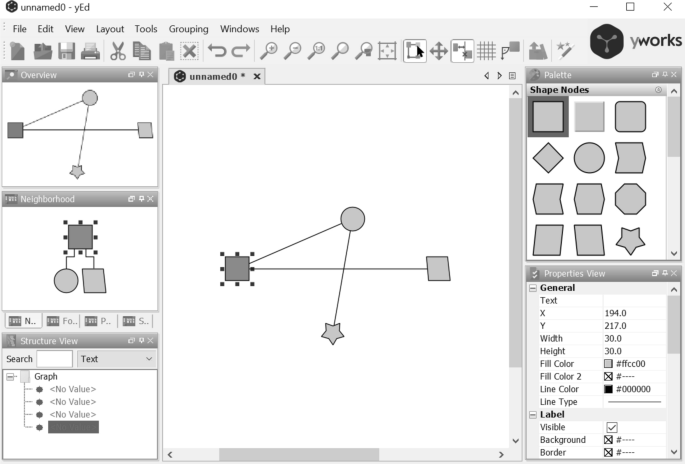Open the Windows menu
685x464 pixels.
pos(239,29)
